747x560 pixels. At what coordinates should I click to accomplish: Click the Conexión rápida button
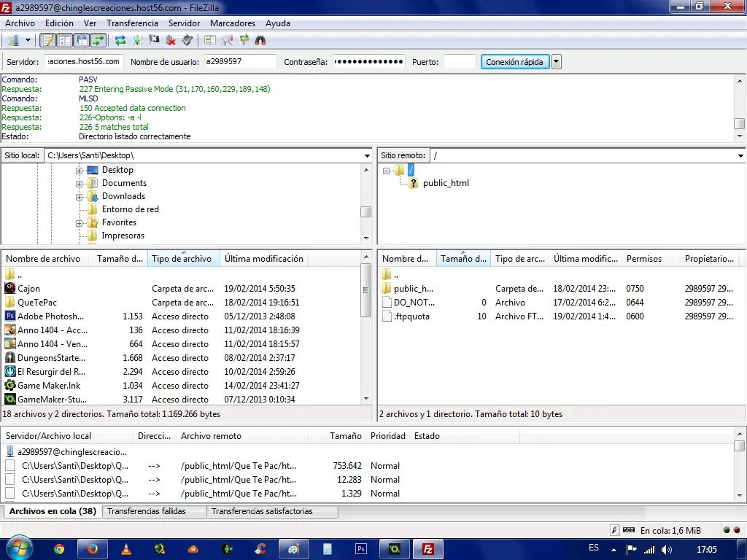514,61
